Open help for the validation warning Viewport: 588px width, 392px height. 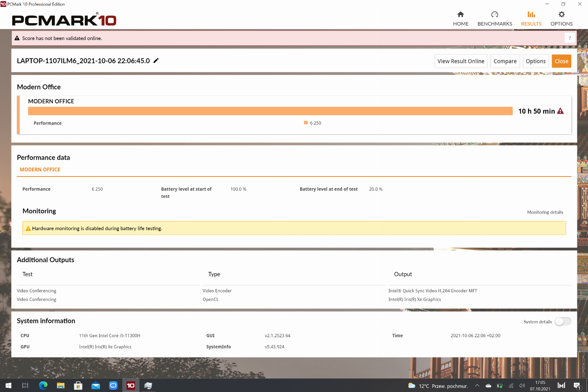[x=570, y=38]
